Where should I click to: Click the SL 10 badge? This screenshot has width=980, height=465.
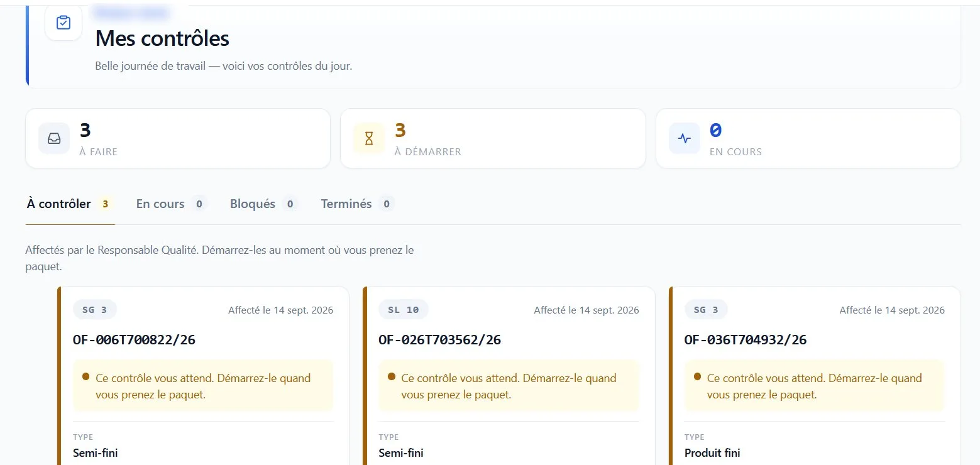coord(404,310)
